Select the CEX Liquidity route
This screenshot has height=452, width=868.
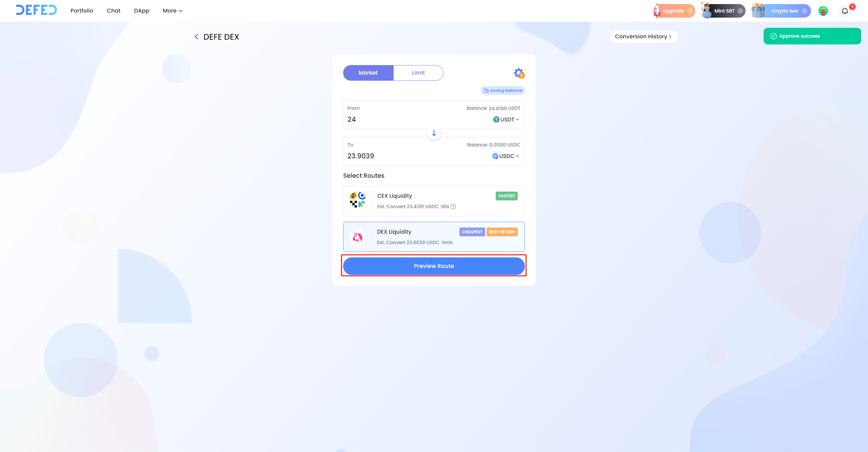[x=434, y=201]
